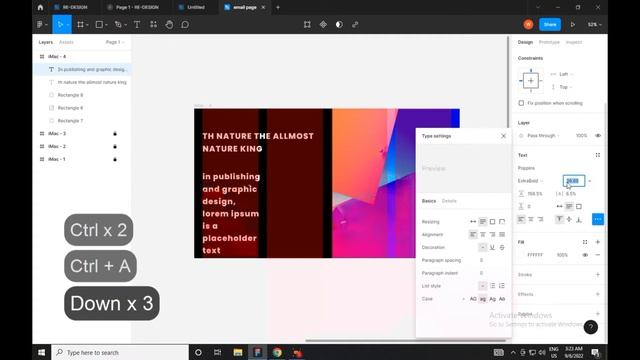Choose numbered list style

coord(502,286)
